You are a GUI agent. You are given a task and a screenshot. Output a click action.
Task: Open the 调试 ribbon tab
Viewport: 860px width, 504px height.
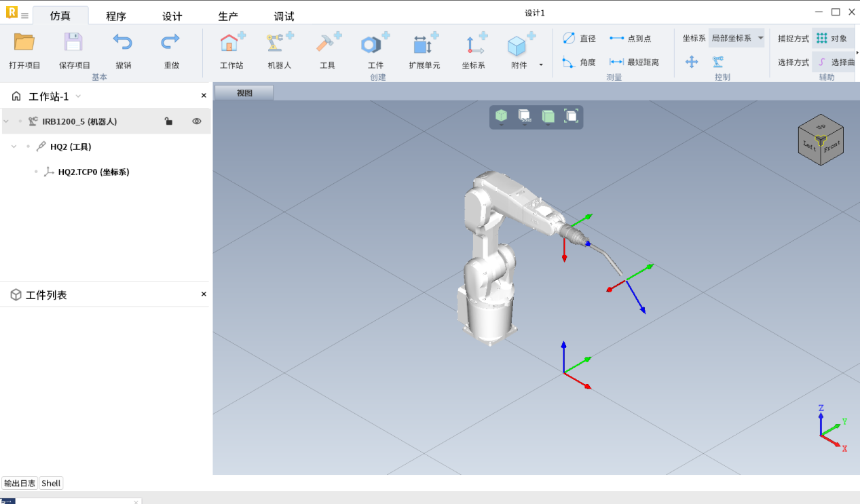coord(284,16)
